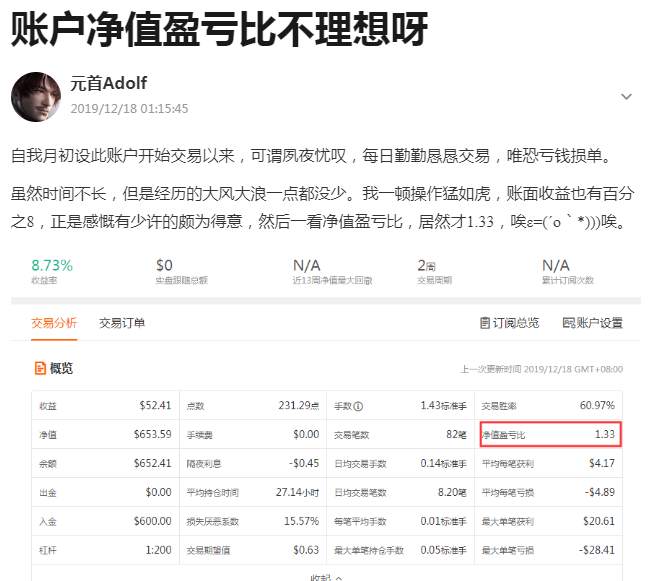Click the 日均交易笔数 value 8.20笔

(x=452, y=492)
